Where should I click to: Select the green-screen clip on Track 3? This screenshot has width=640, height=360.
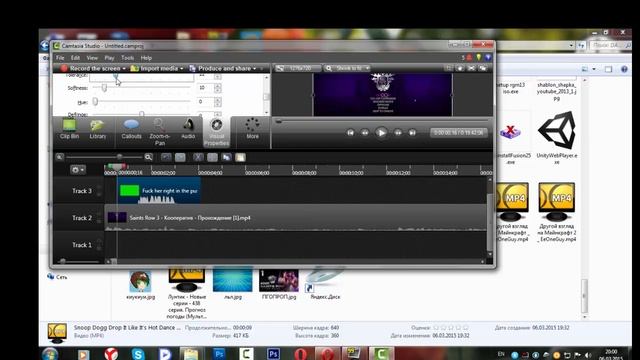tap(159, 191)
